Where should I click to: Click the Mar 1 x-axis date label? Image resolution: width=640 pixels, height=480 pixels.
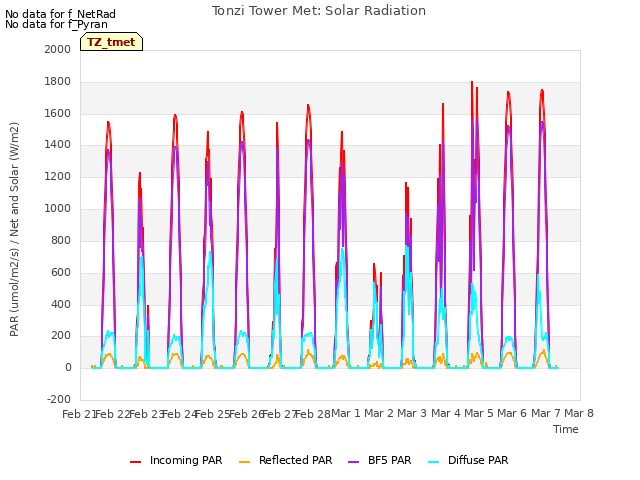[346, 413]
